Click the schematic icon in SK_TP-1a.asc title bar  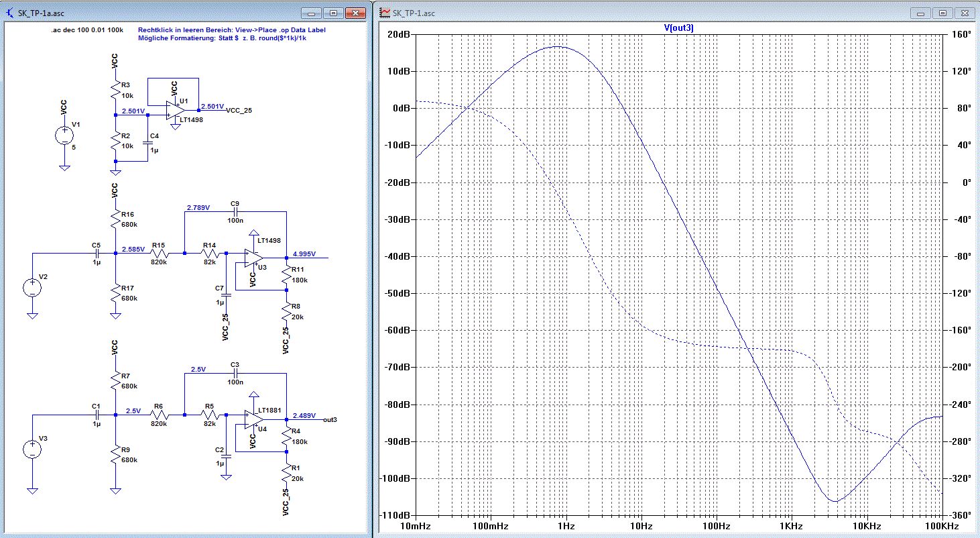coord(9,12)
